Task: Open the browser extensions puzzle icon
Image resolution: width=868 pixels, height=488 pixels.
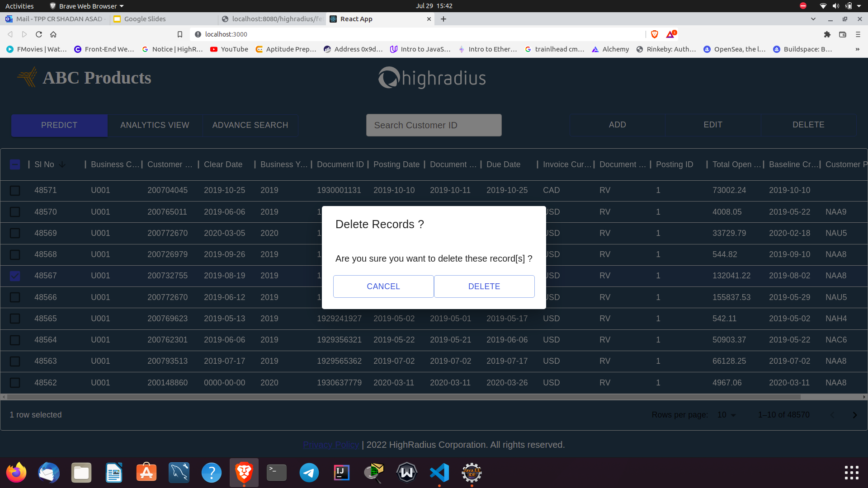Action: tap(827, 34)
